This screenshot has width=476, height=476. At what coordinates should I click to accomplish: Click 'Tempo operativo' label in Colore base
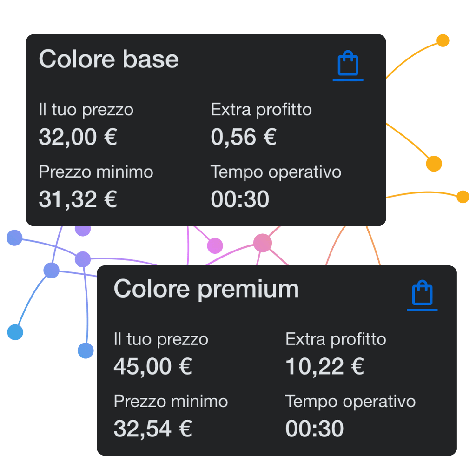click(276, 172)
